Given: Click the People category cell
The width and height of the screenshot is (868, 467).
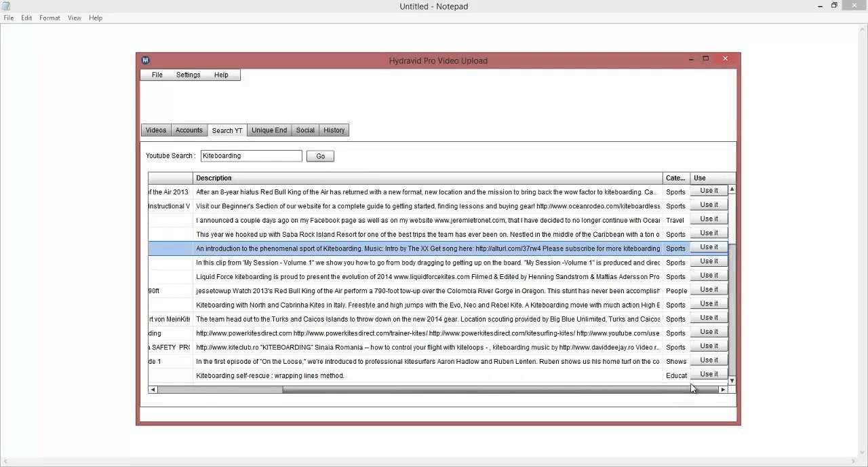Looking at the screenshot, I should [676, 291].
